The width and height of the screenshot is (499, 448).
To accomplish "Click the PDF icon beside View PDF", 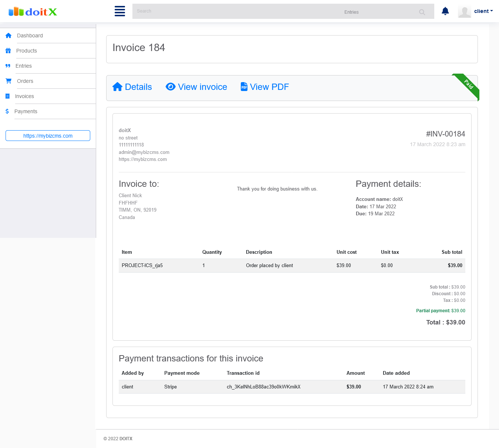I will (244, 87).
